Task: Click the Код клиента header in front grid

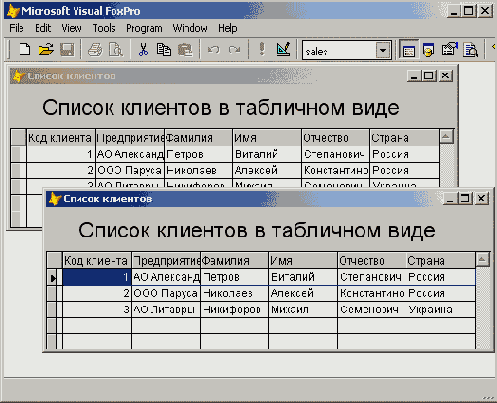Action: [97, 260]
